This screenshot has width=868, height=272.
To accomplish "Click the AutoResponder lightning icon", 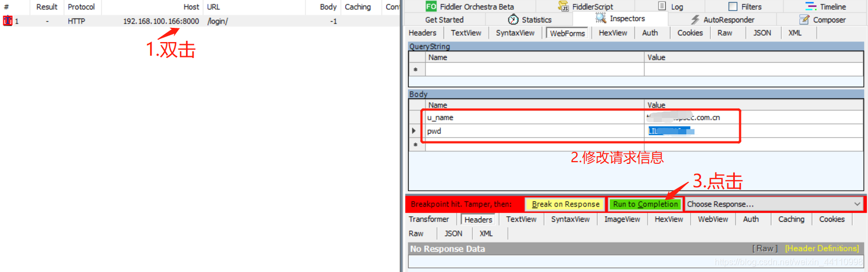I will [695, 20].
